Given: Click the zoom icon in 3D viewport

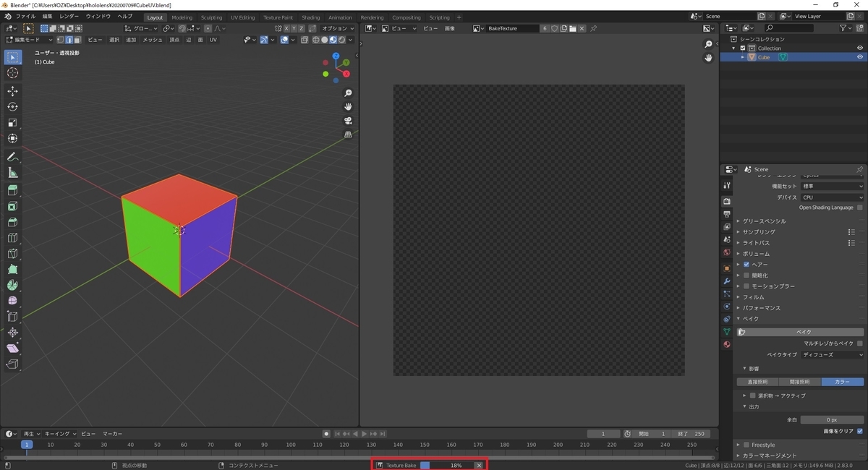Looking at the screenshot, I should [348, 93].
